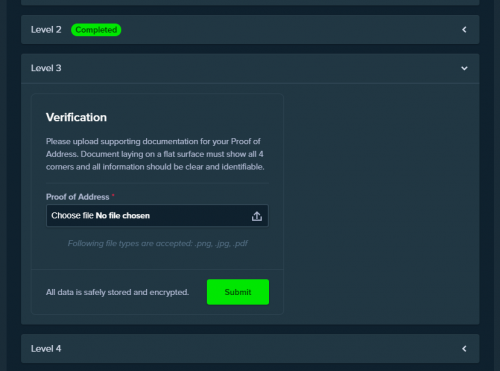Click the red required asterisk
Image resolution: width=500 pixels, height=371 pixels.
point(113,195)
